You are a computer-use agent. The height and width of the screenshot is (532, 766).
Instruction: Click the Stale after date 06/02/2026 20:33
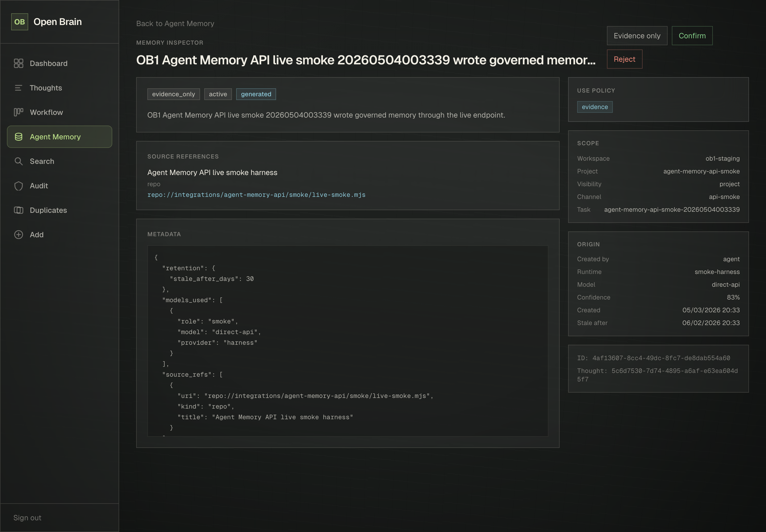click(711, 323)
